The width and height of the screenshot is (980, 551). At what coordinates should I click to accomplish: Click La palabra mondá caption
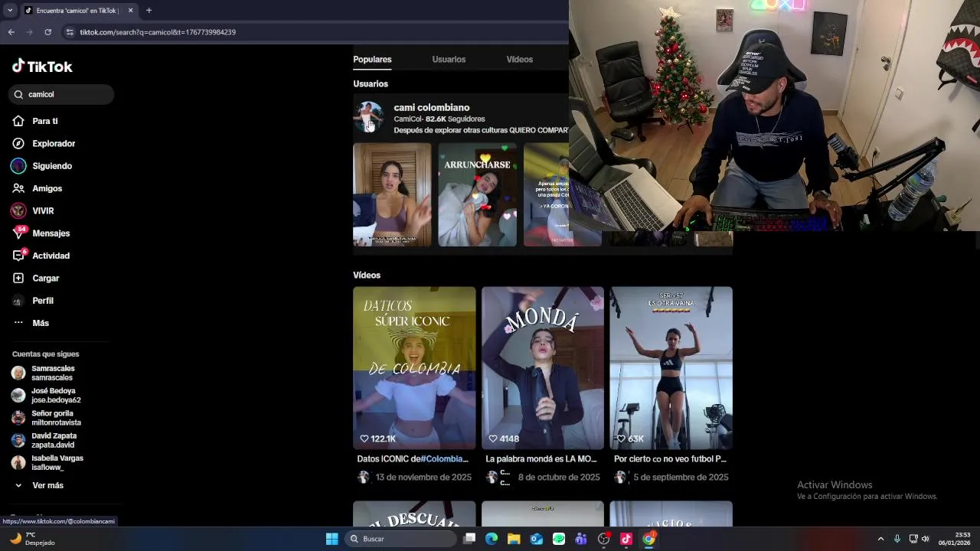[x=541, y=459]
